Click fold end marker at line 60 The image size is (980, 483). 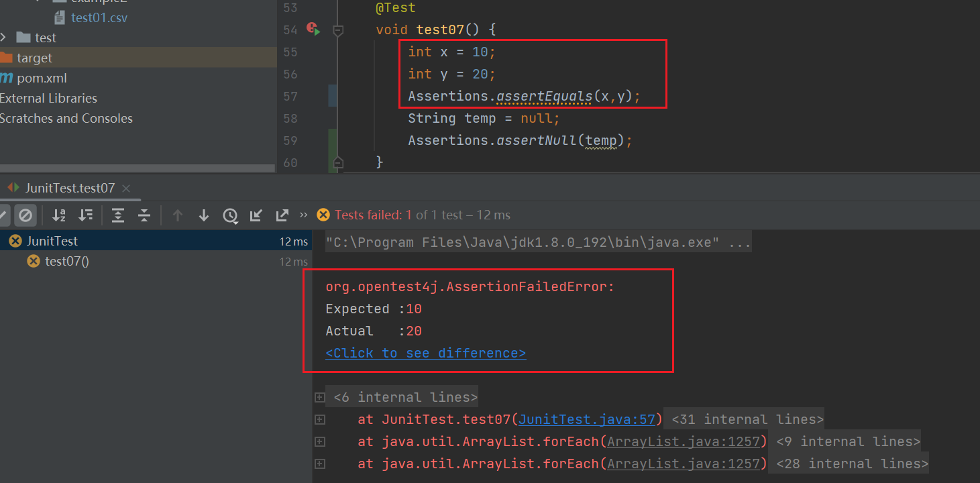[338, 162]
